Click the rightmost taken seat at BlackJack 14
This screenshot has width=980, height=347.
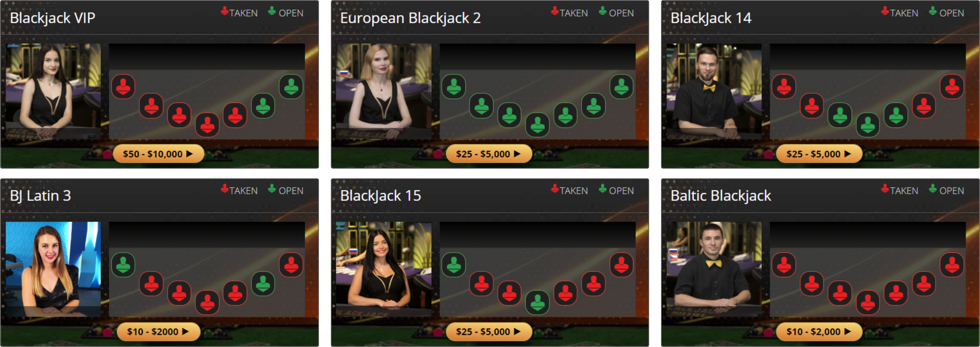pyautogui.click(x=952, y=87)
